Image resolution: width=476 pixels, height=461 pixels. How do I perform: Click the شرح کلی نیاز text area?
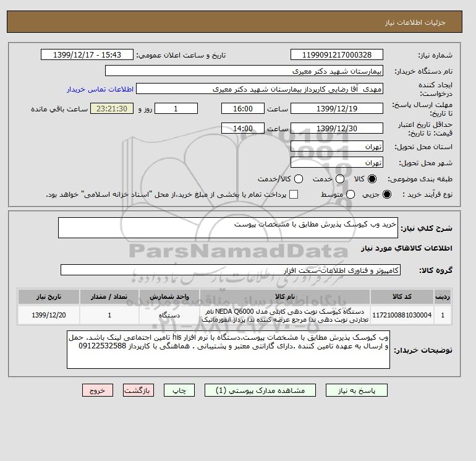[x=227, y=228]
